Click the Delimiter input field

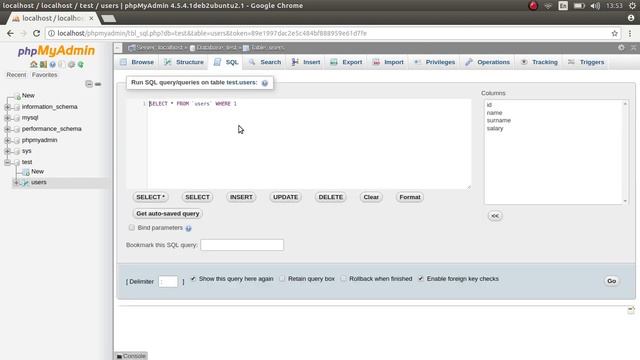coord(168,281)
